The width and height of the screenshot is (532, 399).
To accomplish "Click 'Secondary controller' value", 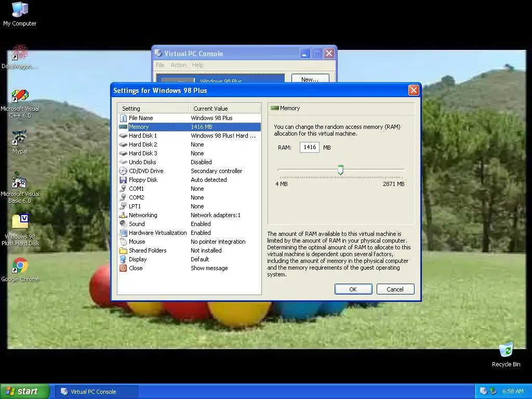I will pos(217,171).
